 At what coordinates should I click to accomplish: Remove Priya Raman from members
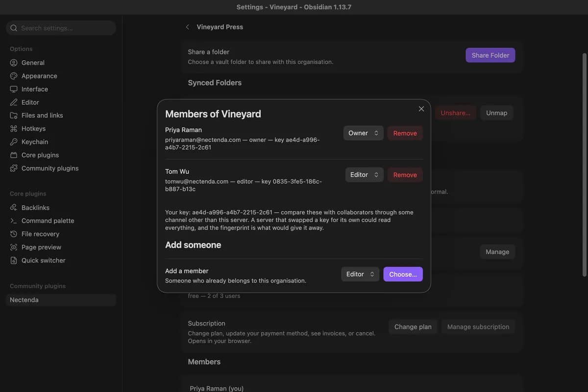(x=405, y=133)
